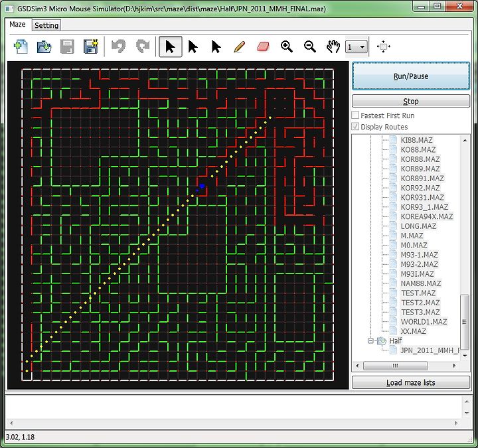Select M0.MAZ in the maze list
The height and width of the screenshot is (448, 478).
414,245
